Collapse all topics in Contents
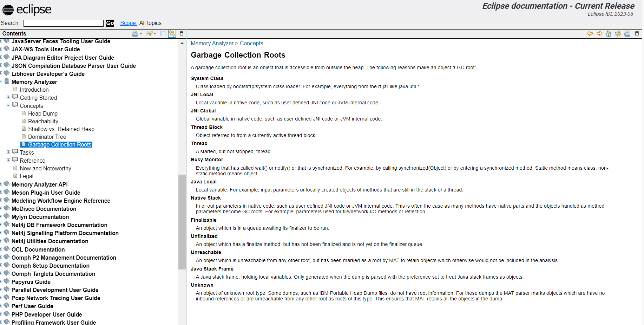This screenshot has width=644, height=325. click(163, 34)
